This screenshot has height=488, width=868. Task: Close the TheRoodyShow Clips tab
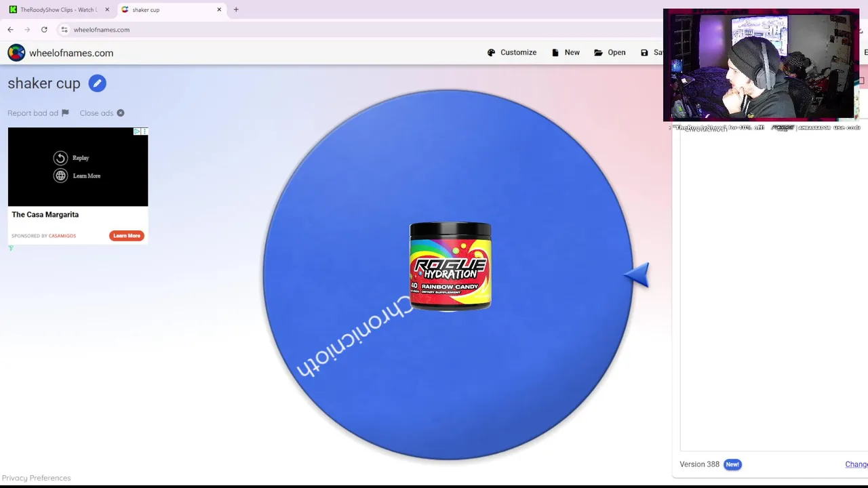(x=106, y=9)
